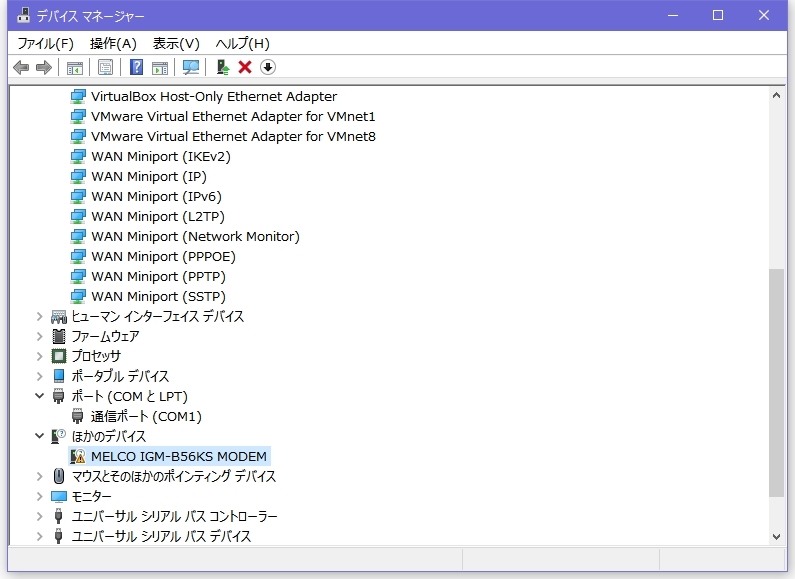Click the Forward arrow toolbar icon
795x579 pixels.
click(x=44, y=67)
